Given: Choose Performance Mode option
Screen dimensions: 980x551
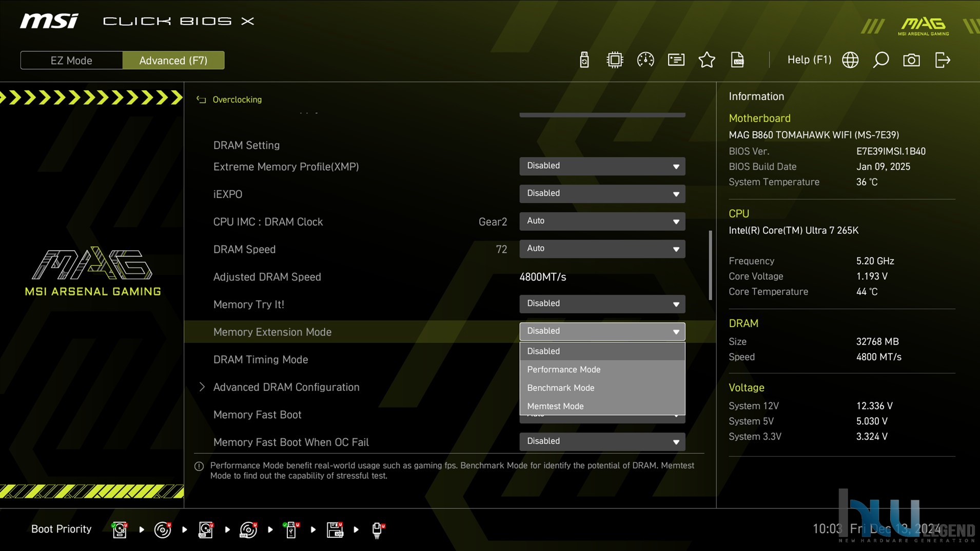Looking at the screenshot, I should 602,370.
